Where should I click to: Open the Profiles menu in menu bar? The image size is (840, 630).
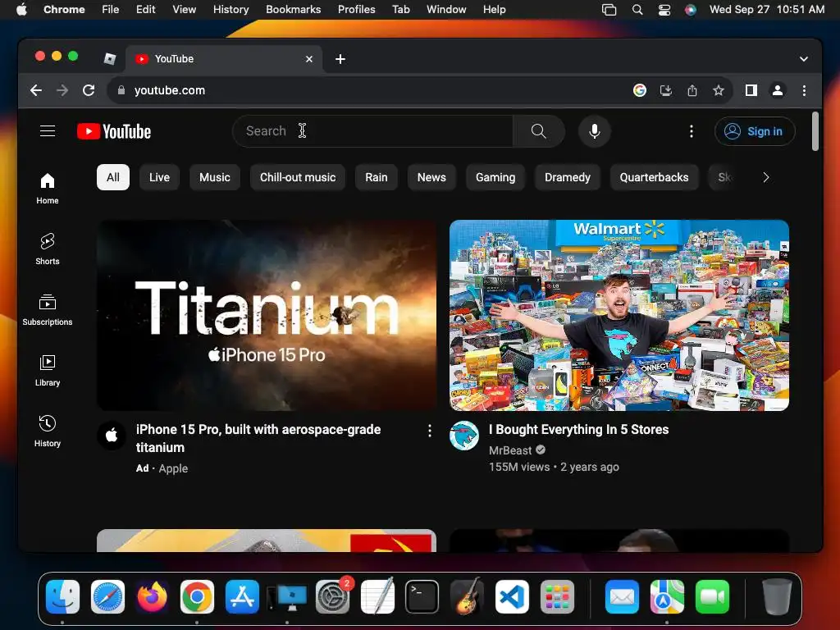coord(356,10)
